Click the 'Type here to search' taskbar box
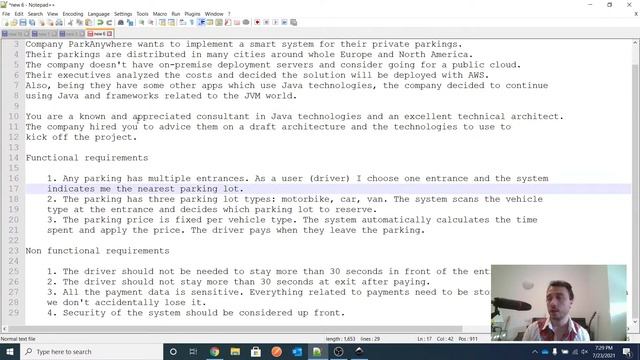 [x=91, y=351]
